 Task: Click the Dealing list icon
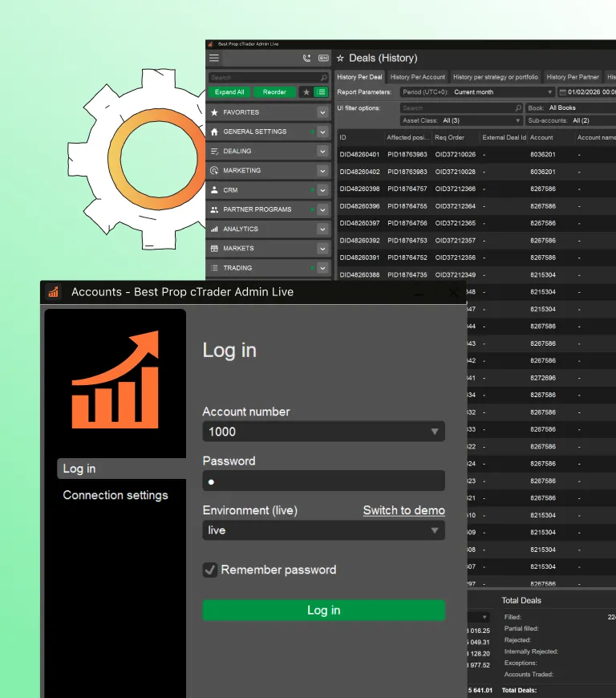[x=214, y=152]
